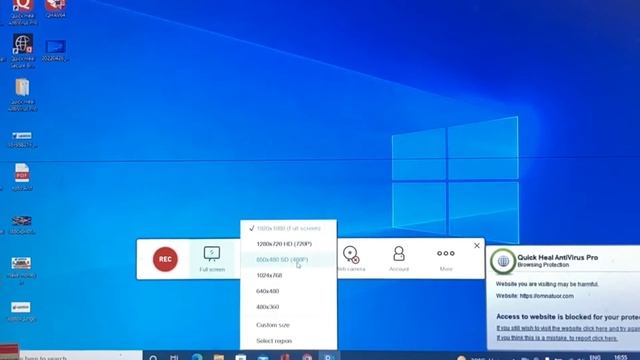Image resolution: width=640 pixels, height=360 pixels.
Task: Click the link to still visit blocked website
Action: 568,328
